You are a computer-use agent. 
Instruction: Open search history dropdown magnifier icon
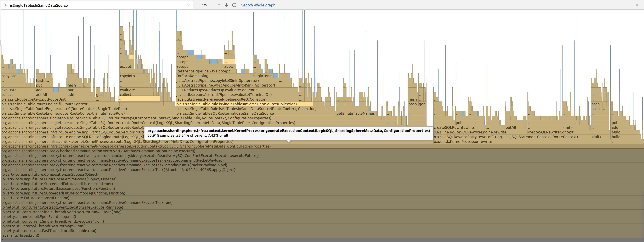click(x=5, y=5)
